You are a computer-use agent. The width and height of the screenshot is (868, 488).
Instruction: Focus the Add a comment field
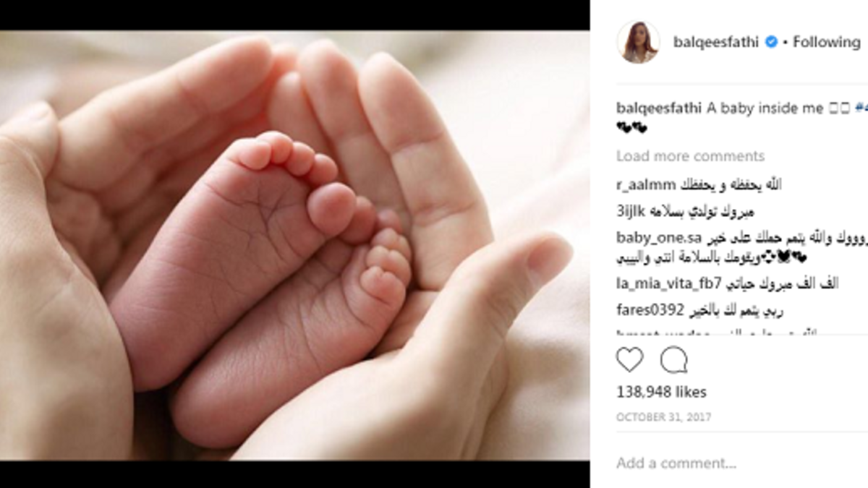[x=738, y=463]
